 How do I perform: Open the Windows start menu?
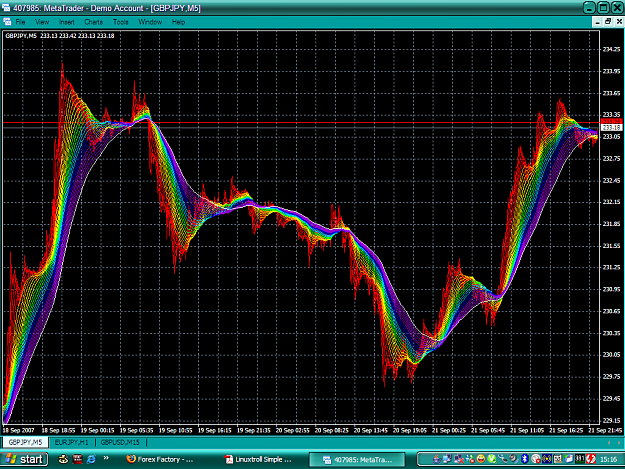[x=25, y=459]
